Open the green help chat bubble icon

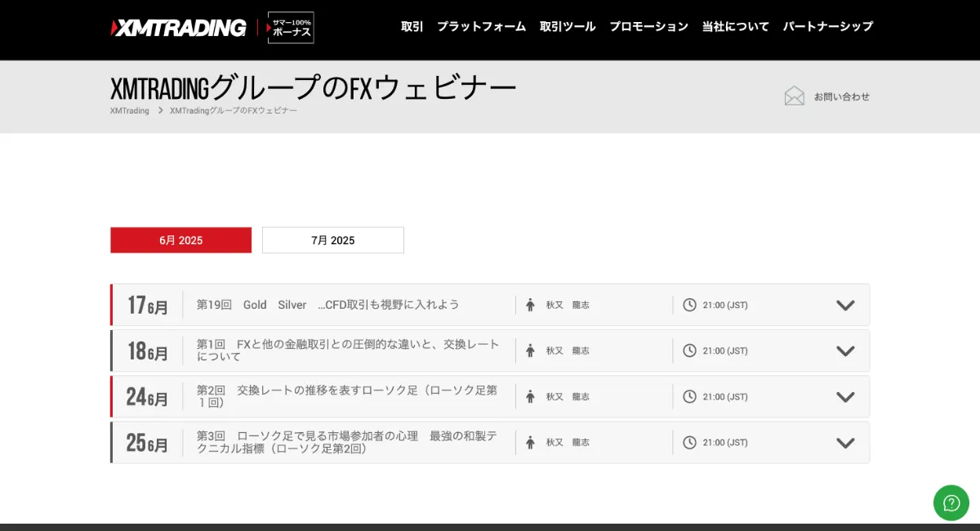click(951, 503)
